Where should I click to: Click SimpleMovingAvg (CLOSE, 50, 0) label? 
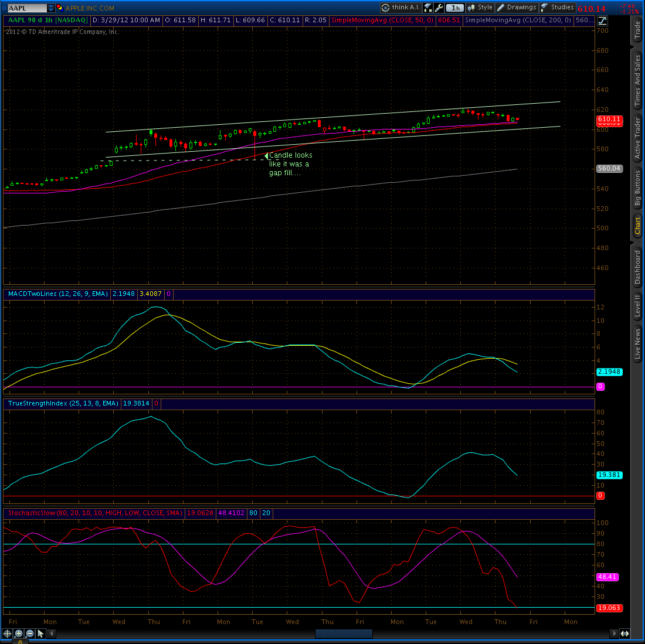382,20
